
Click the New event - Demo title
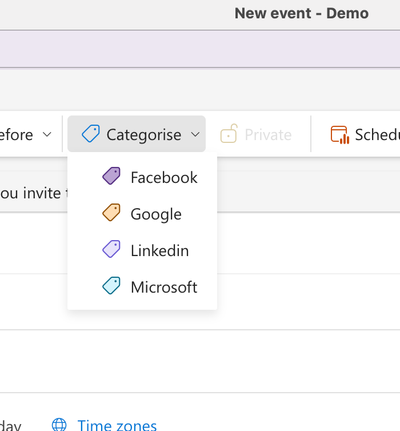(x=301, y=14)
